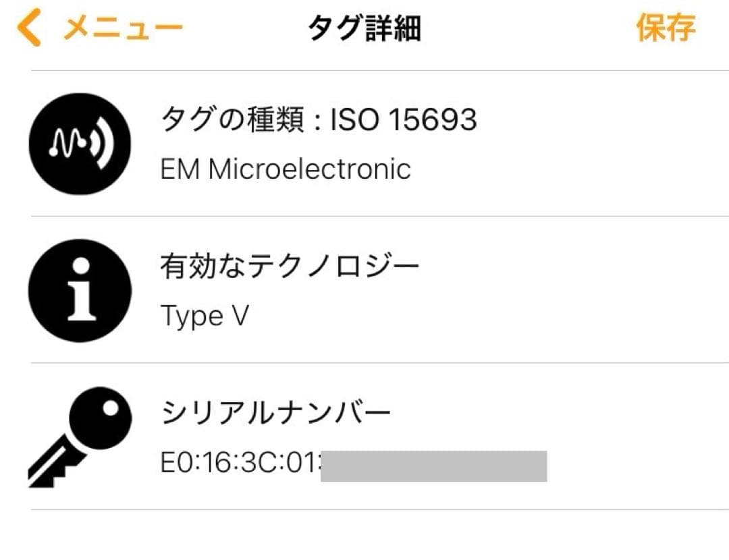Screen dimensions: 729x560
Task: Click the word Microelectronic
Action: 309,169
